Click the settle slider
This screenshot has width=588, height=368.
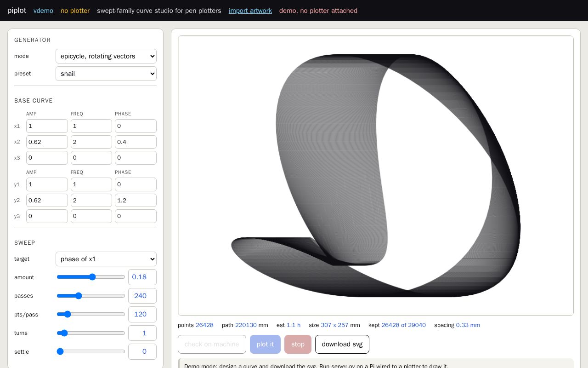click(x=91, y=351)
